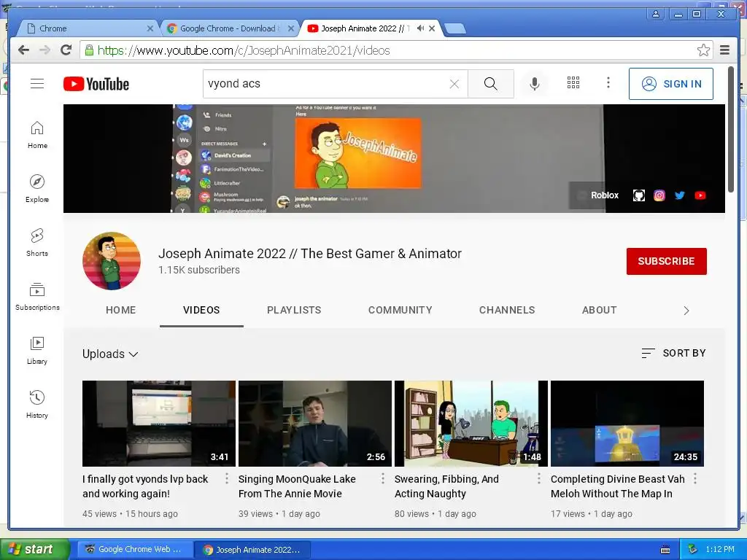Open the Windows Start menu
The width and height of the screenshot is (747, 560).
[x=35, y=549]
